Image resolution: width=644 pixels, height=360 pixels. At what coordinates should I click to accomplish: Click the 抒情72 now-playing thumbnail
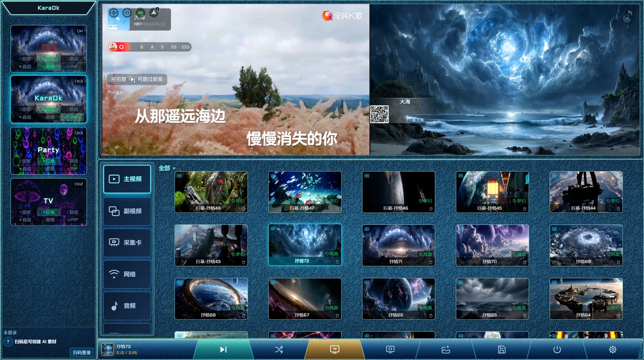pos(107,349)
